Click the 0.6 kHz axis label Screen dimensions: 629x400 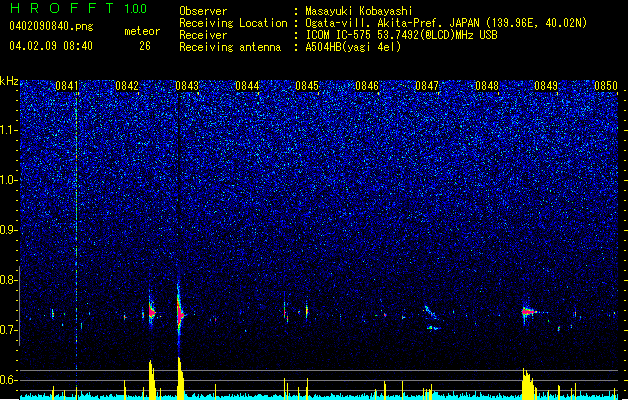pyautogui.click(x=9, y=380)
